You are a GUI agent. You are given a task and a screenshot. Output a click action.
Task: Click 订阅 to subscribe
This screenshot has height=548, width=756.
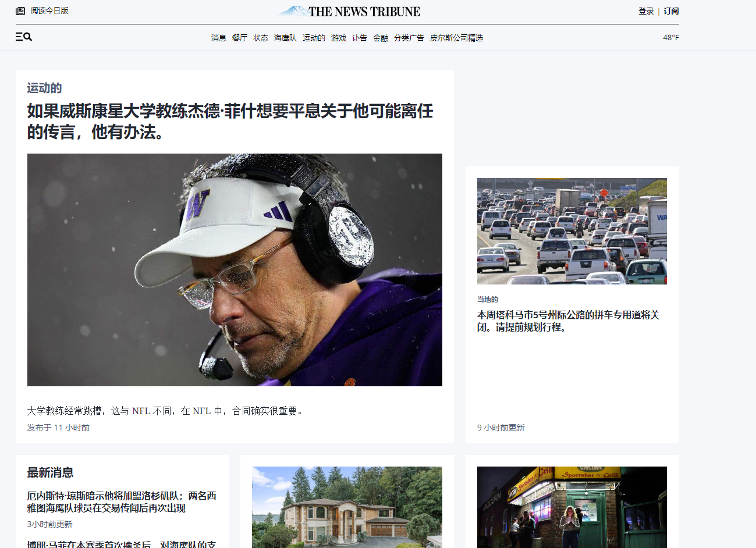pos(670,10)
